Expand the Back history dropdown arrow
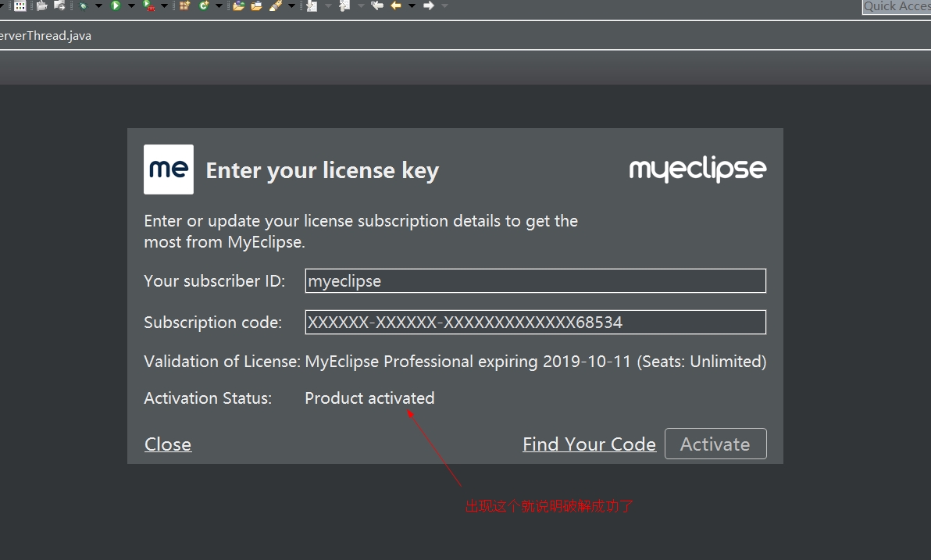 pos(412,6)
